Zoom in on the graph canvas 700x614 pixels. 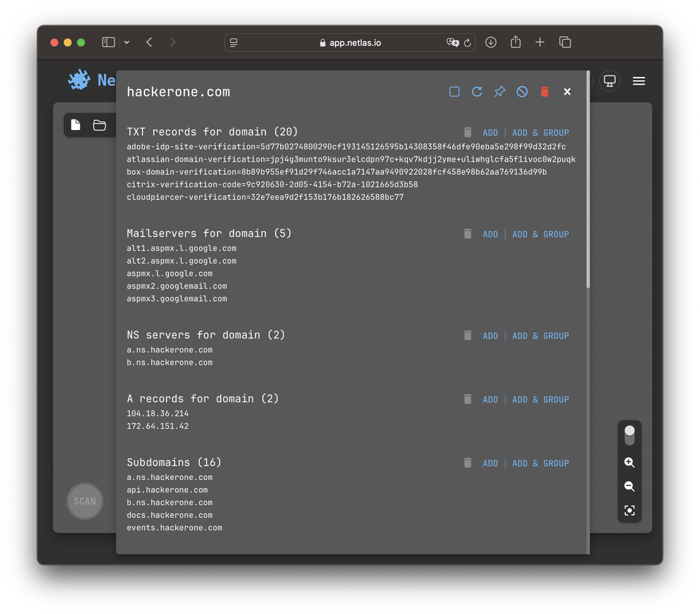(x=629, y=463)
